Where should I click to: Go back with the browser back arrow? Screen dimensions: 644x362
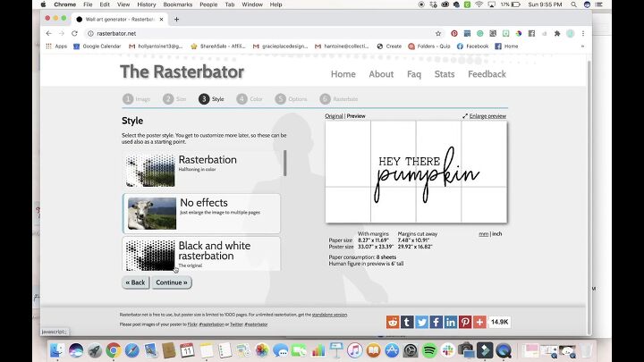[x=49, y=34]
